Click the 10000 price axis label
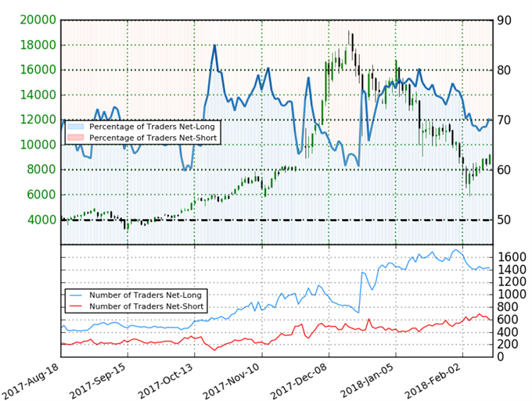This screenshot has height=401, width=532. point(38,145)
